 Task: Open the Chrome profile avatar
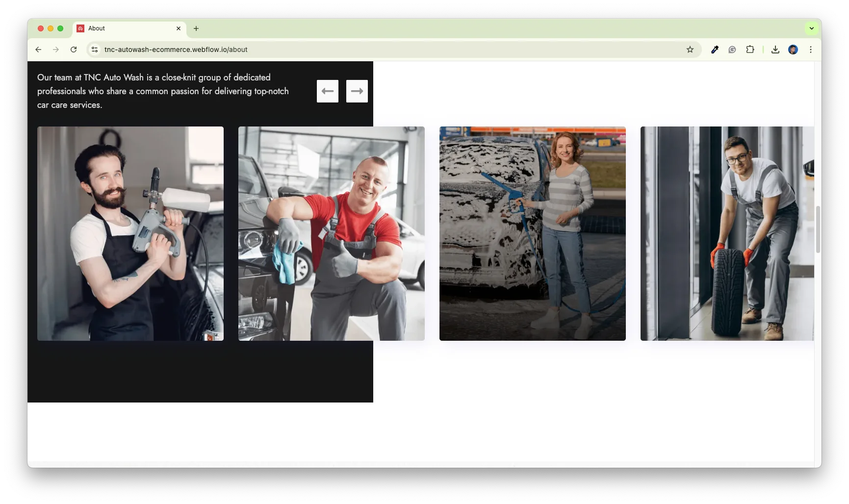(x=793, y=50)
